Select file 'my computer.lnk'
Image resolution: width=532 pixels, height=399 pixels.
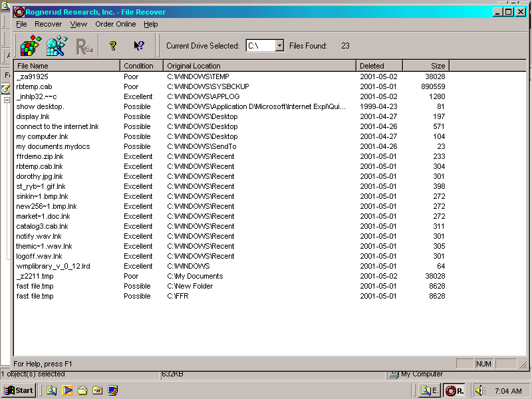(x=42, y=136)
